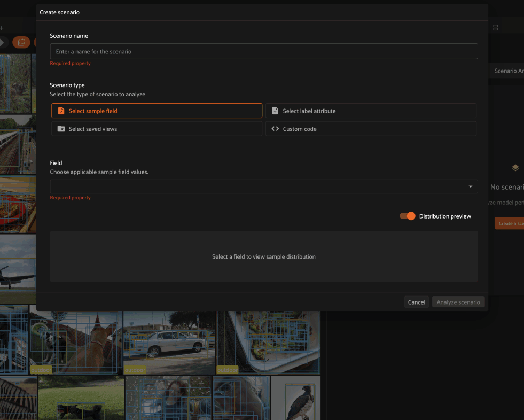The height and width of the screenshot is (420, 524).
Task: Choose Select saved views scenario type
Action: coord(157,129)
